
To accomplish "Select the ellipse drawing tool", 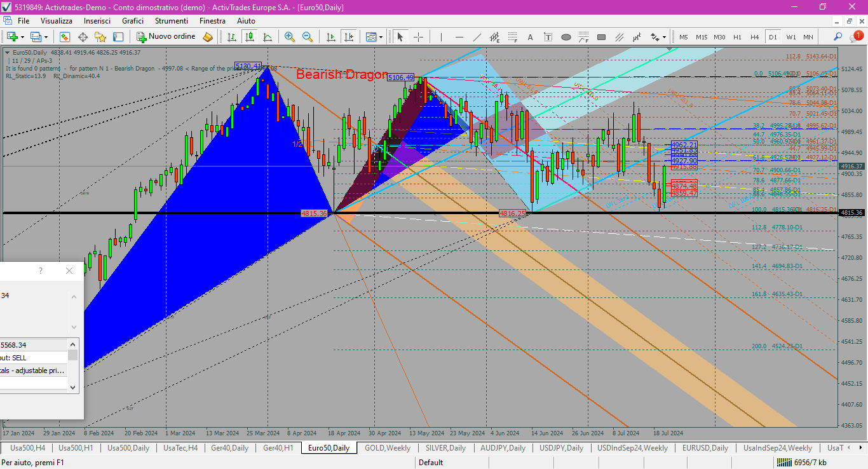I will pos(566,37).
